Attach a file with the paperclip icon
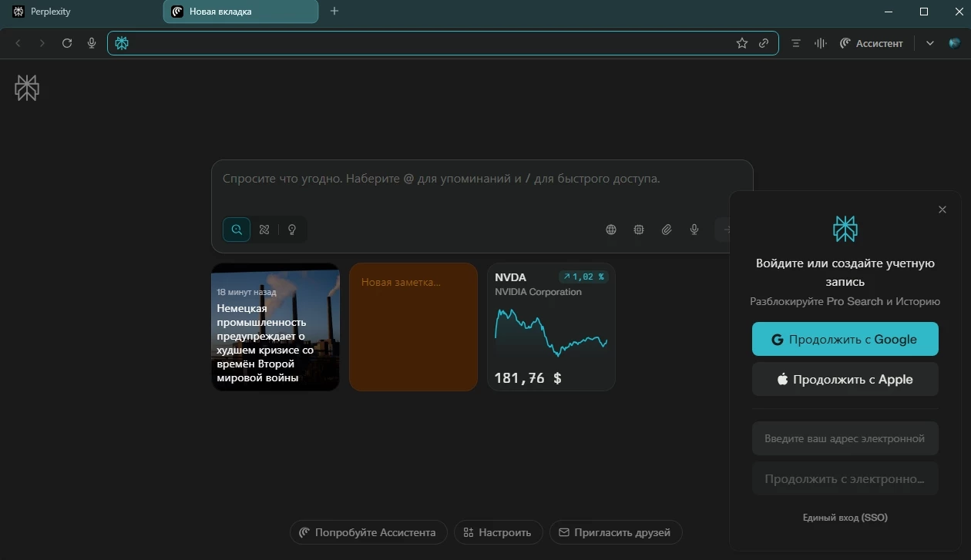Viewport: 971px width, 560px height. click(667, 230)
